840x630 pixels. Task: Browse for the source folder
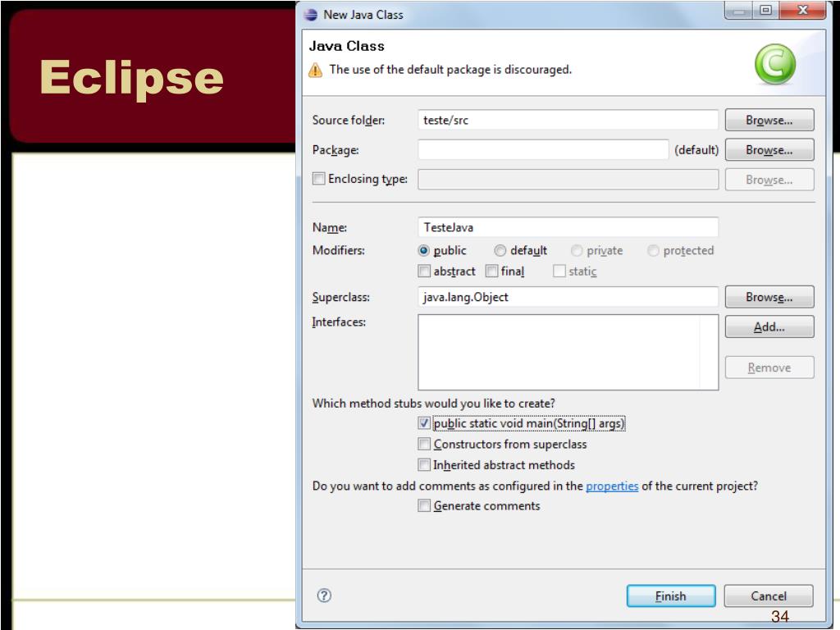pos(769,120)
